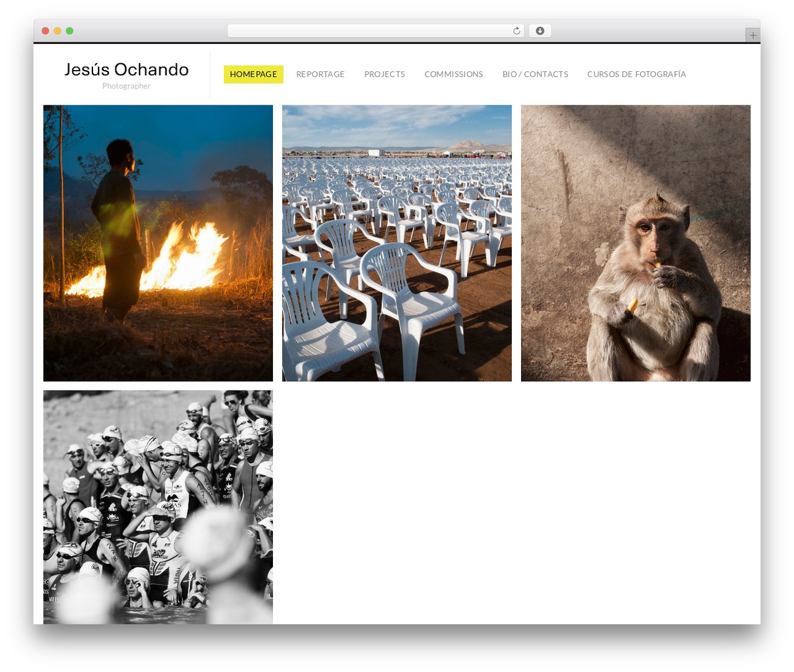Open the man watching fire photo
Image resolution: width=794 pixels, height=672 pixels.
coord(158,243)
